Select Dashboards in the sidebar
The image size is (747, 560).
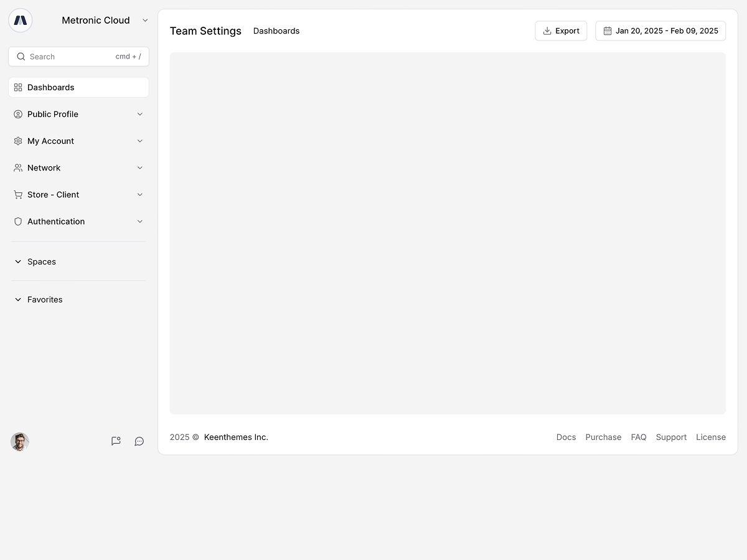(51, 88)
